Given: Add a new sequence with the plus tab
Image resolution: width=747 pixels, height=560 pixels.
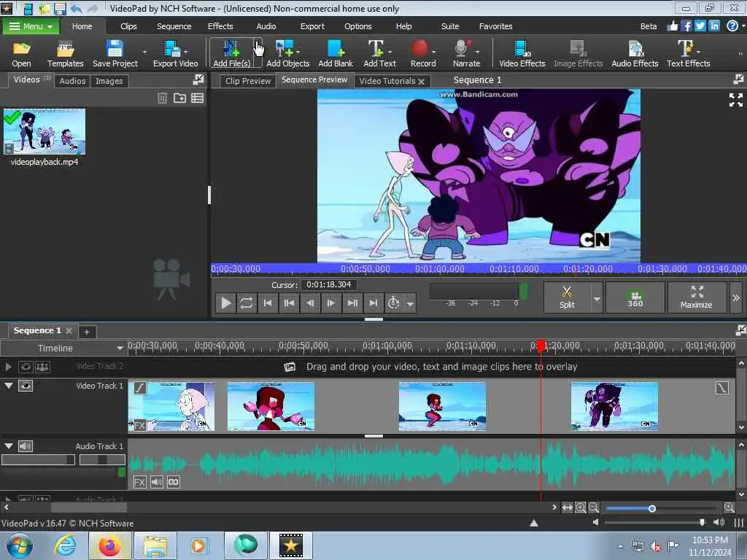Looking at the screenshot, I should (x=87, y=332).
